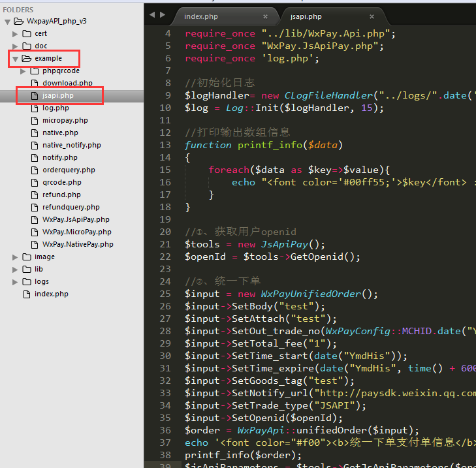The width and height of the screenshot is (476, 468).
Task: Click file icon beside log.php
Action: [x=35, y=108]
